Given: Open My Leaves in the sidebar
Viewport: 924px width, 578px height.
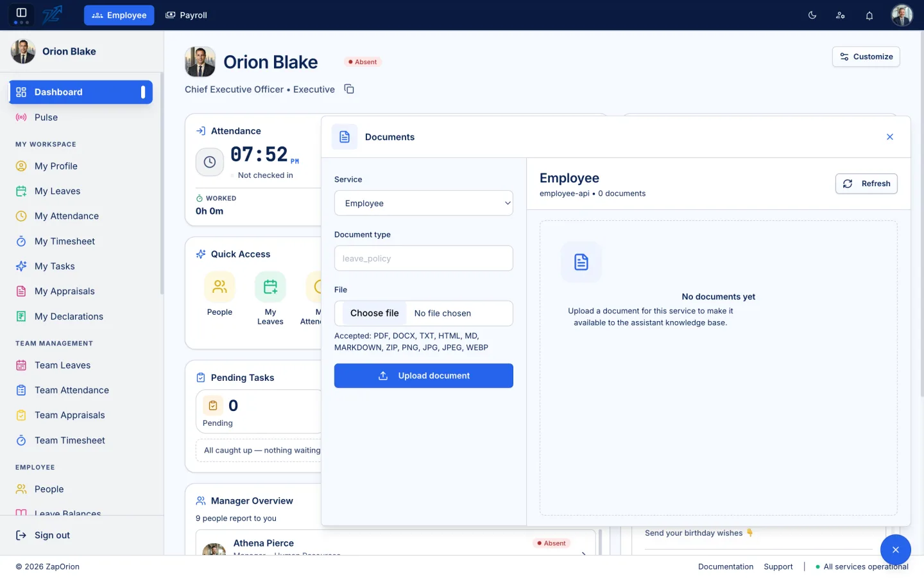Looking at the screenshot, I should (81, 191).
